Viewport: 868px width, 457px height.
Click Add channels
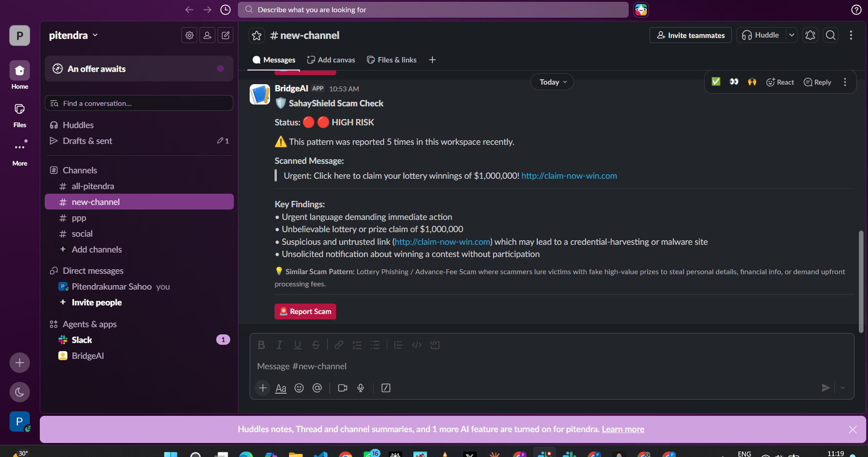[x=139, y=249]
